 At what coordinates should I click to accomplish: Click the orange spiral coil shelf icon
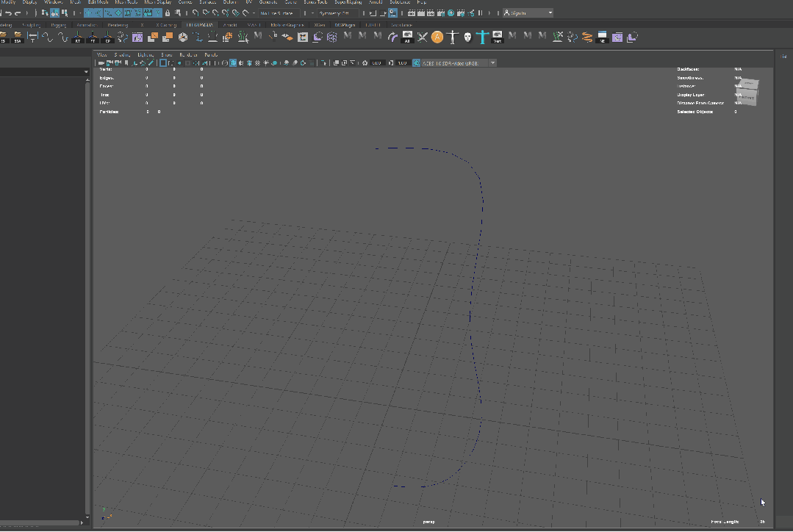pos(587,37)
